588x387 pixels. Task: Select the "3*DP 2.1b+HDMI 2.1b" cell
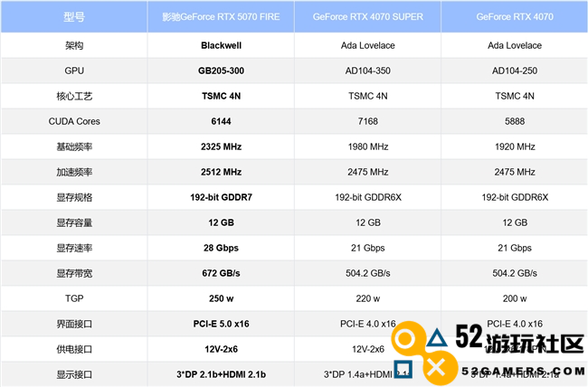221,374
